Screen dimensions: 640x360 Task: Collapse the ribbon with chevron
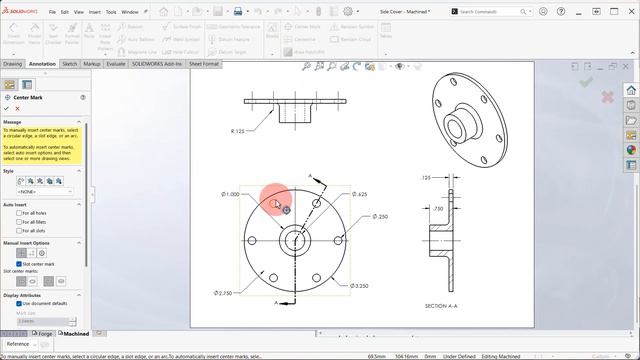(633, 53)
